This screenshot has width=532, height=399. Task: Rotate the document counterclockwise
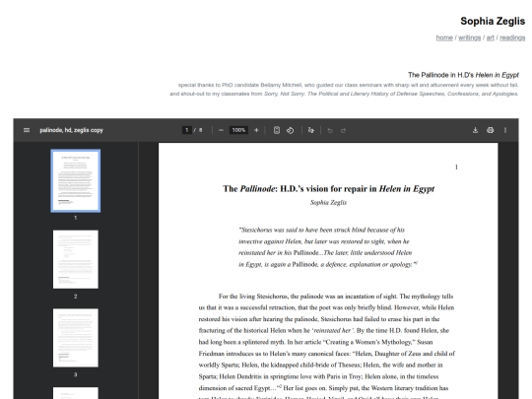290,130
